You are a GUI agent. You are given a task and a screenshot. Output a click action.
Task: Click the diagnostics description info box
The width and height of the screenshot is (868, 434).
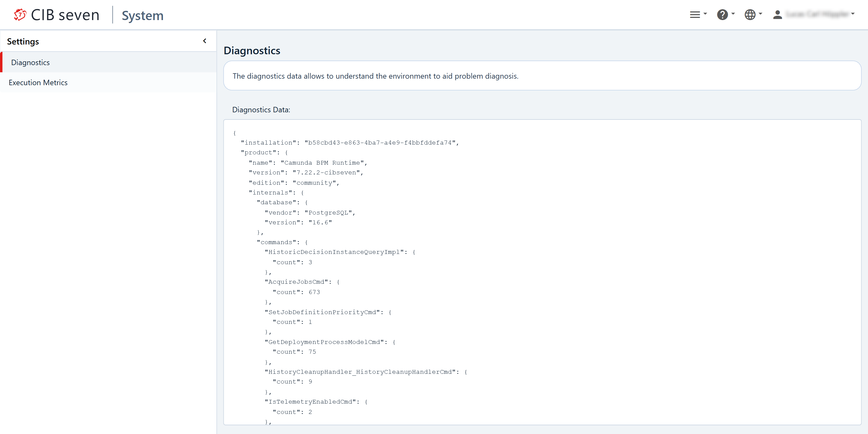point(375,76)
